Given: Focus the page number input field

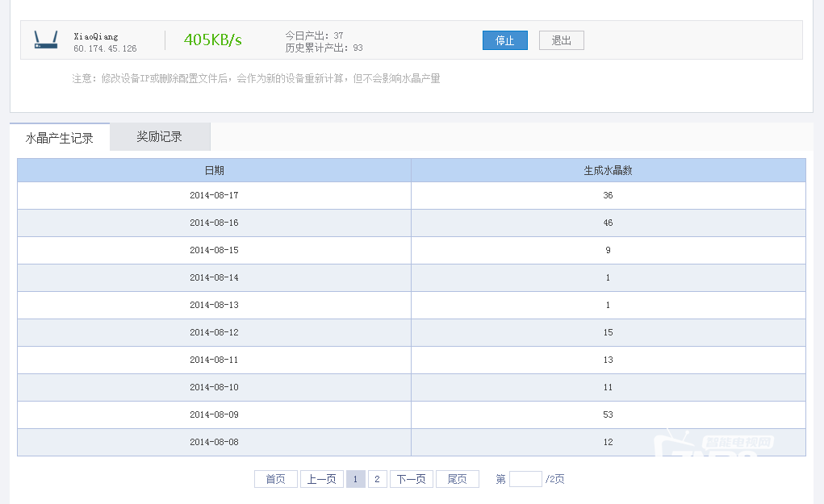Looking at the screenshot, I should click(x=525, y=479).
